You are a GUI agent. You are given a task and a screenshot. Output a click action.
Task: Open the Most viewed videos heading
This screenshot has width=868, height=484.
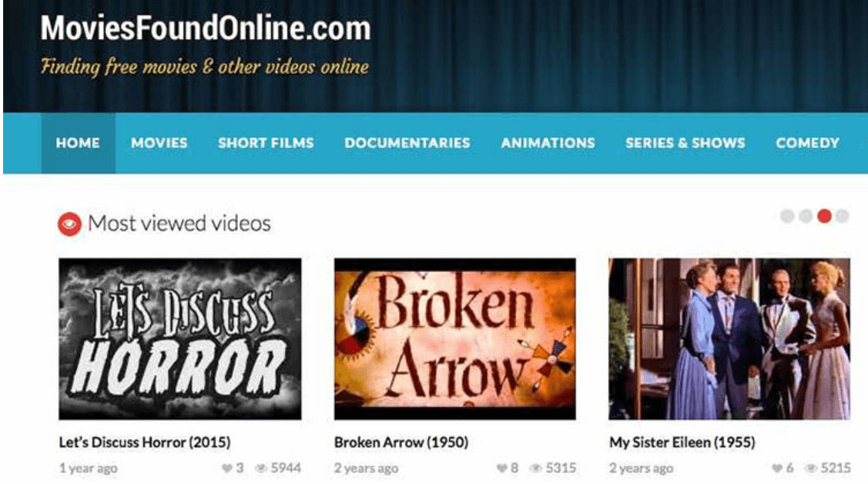pos(179,224)
